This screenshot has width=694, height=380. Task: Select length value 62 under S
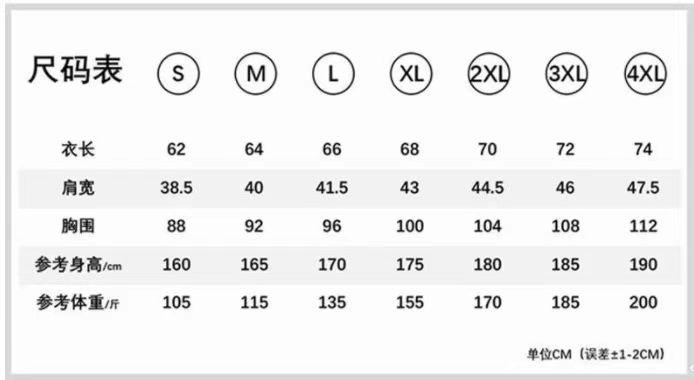[x=176, y=150]
